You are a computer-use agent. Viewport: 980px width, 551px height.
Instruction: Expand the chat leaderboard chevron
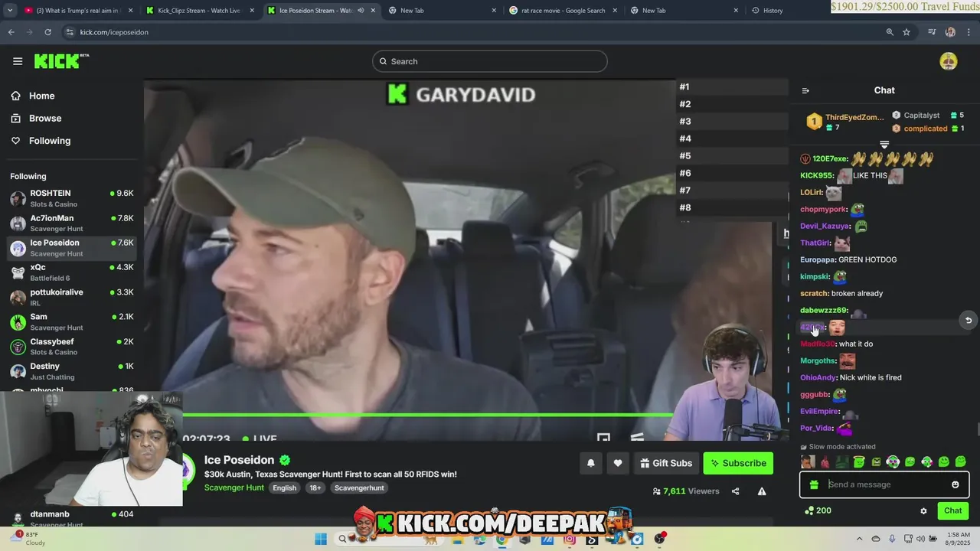click(x=884, y=144)
